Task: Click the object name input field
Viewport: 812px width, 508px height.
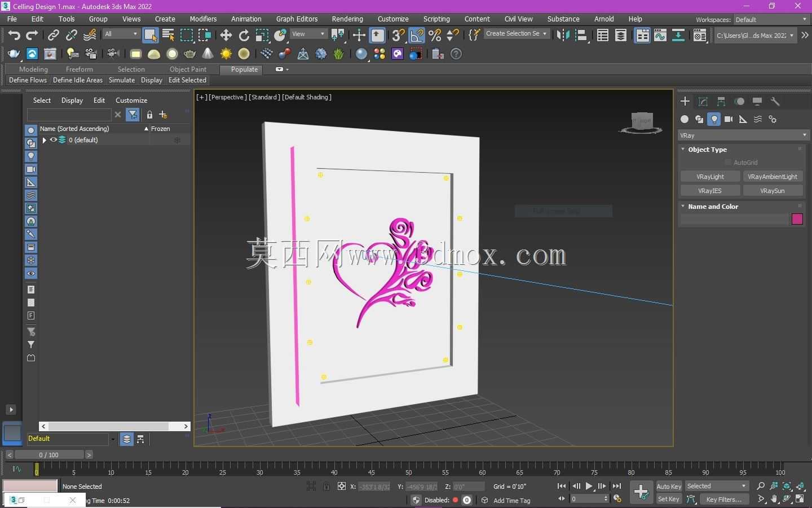Action: coord(734,219)
